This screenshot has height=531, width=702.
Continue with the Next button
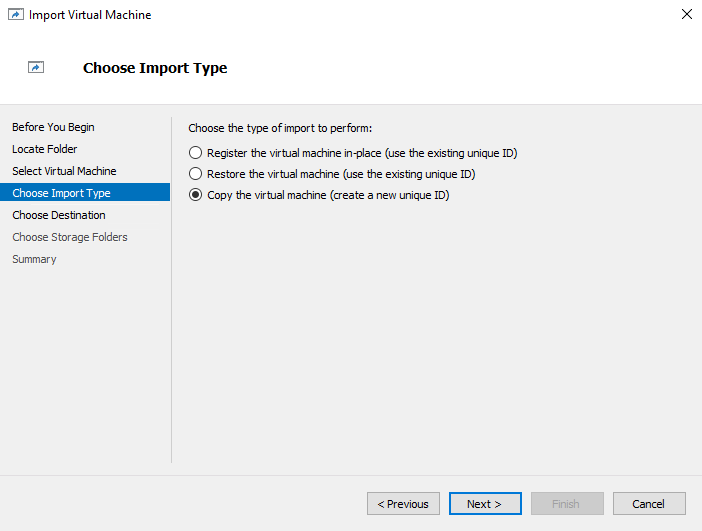pyautogui.click(x=485, y=504)
